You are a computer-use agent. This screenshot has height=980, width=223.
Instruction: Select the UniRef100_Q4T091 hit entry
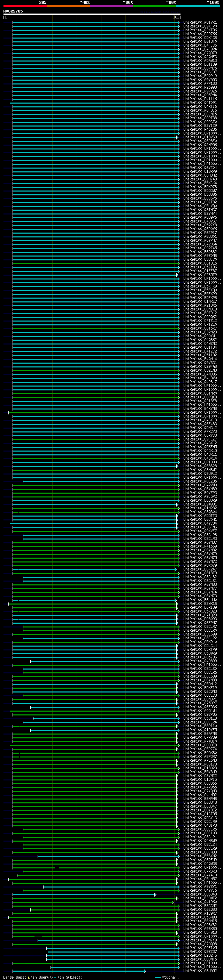point(200,103)
